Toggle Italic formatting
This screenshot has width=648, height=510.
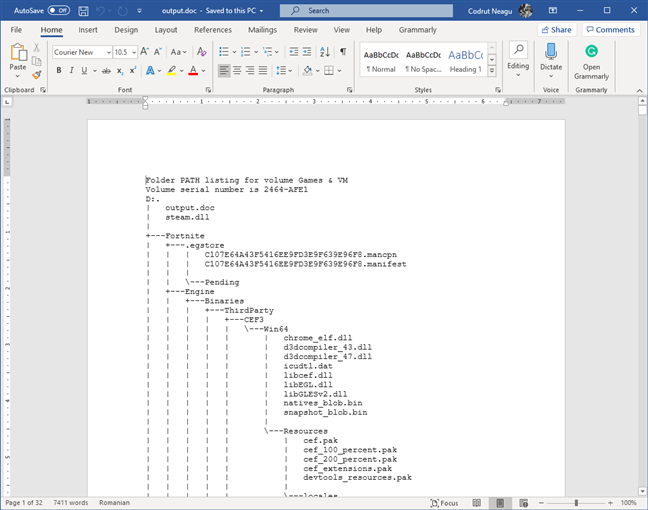(71, 71)
